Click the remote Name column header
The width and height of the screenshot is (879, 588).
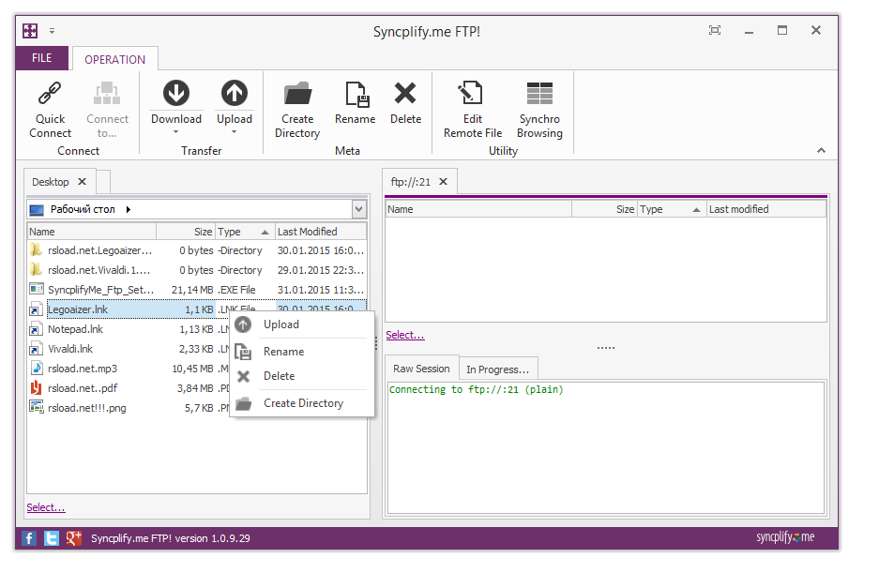479,209
